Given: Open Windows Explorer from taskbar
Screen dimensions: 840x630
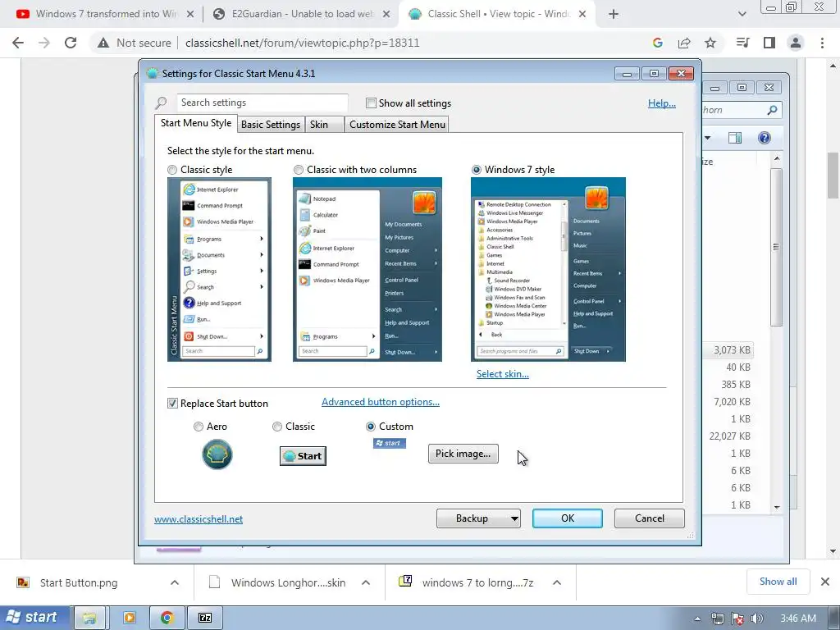Looking at the screenshot, I should coord(89,618).
